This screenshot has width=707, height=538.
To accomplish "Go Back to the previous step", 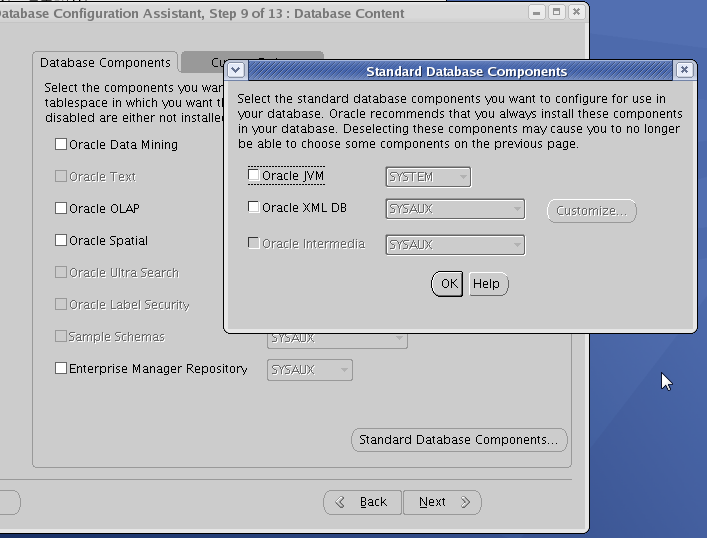I will click(x=363, y=502).
